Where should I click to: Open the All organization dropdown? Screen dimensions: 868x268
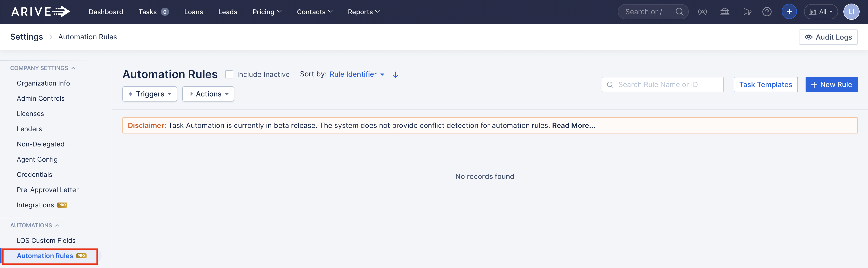point(821,11)
